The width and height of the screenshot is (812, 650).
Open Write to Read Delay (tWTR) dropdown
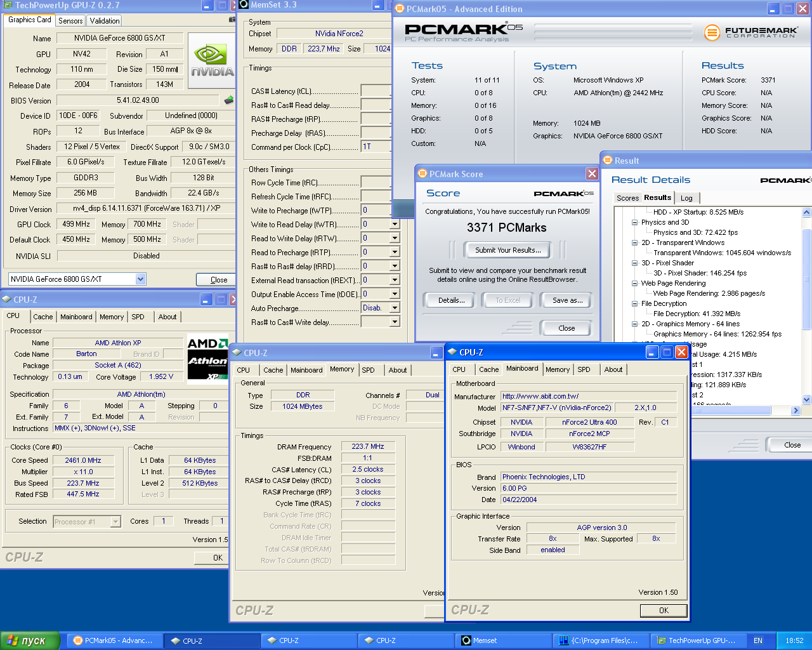(395, 224)
